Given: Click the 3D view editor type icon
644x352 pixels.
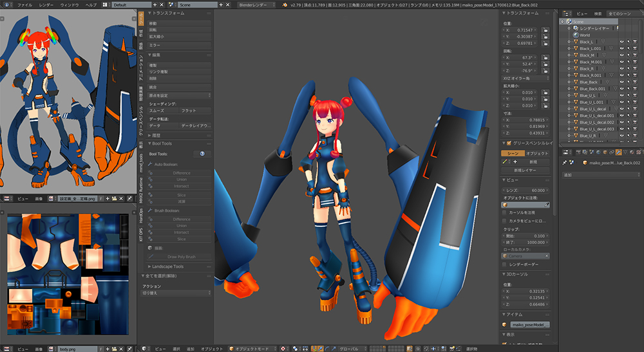Looking at the screenshot, I should pyautogui.click(x=144, y=349).
